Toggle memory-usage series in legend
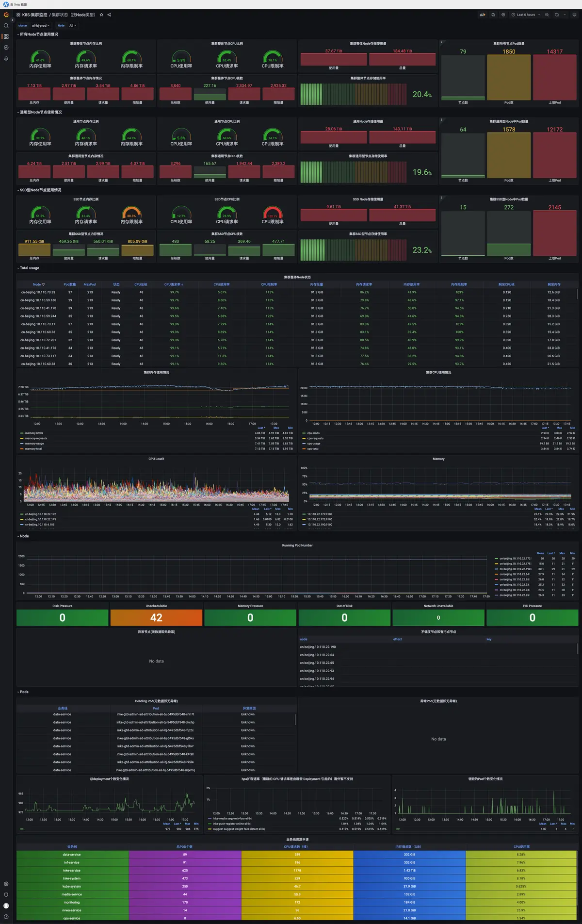The height and width of the screenshot is (924, 582). tap(34, 444)
